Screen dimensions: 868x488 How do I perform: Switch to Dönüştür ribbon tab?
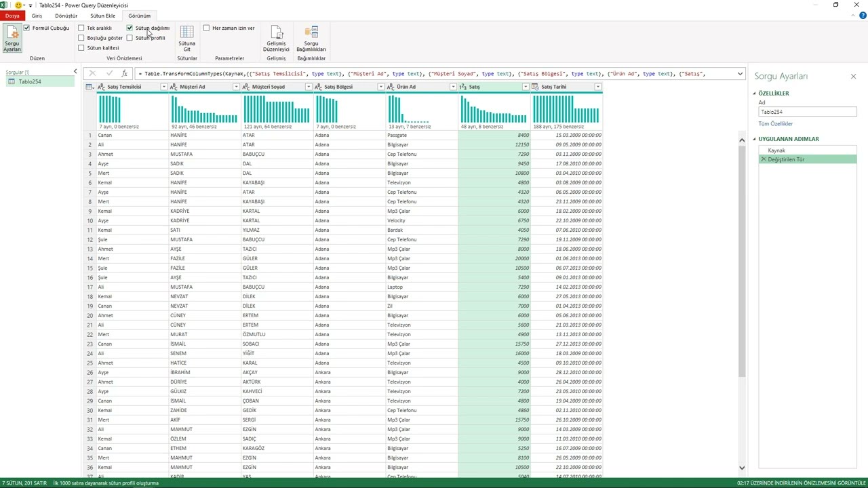pyautogui.click(x=66, y=16)
